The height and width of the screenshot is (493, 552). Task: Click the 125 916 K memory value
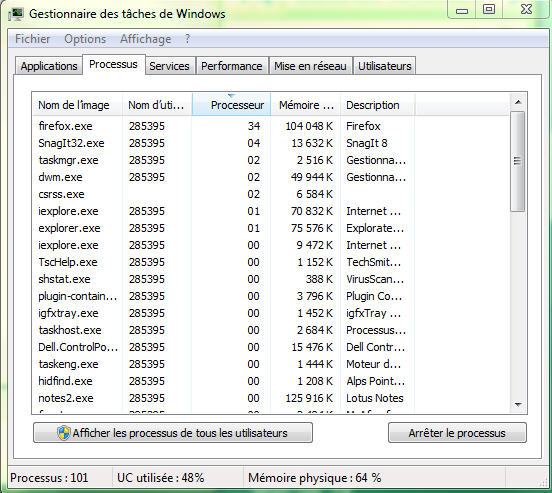coord(309,398)
